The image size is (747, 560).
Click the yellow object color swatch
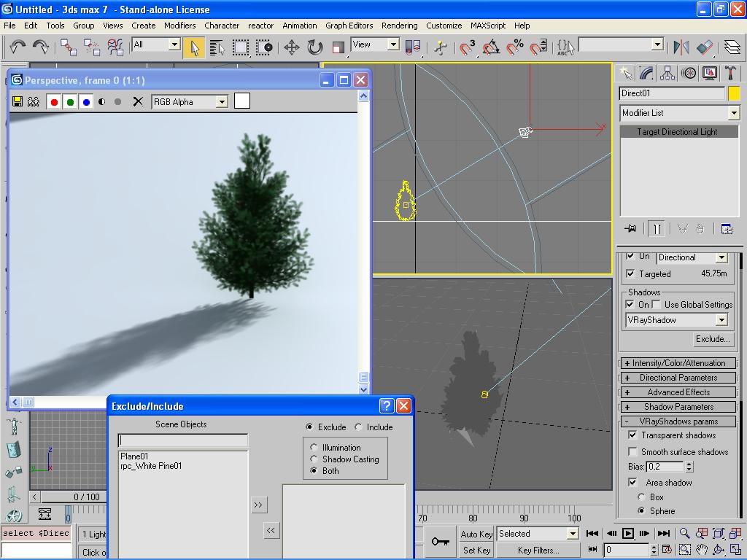(x=734, y=93)
